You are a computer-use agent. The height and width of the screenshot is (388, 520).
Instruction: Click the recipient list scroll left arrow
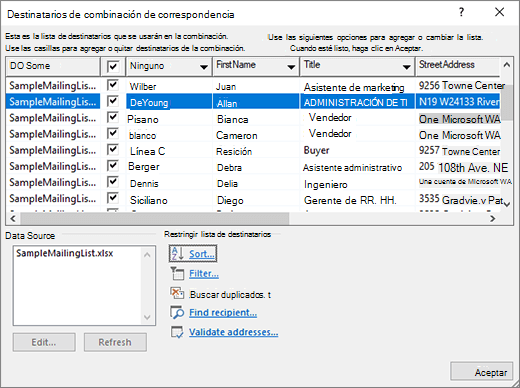[x=13, y=219]
